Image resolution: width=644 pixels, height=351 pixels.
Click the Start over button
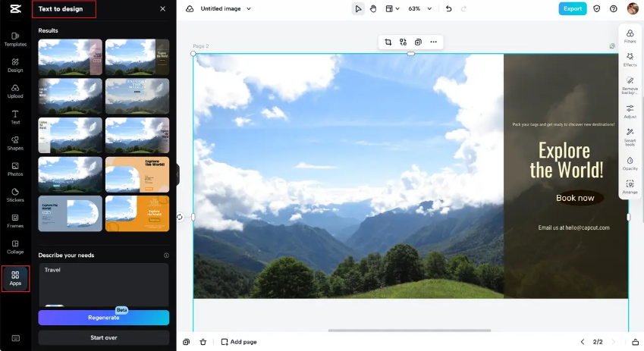point(104,337)
